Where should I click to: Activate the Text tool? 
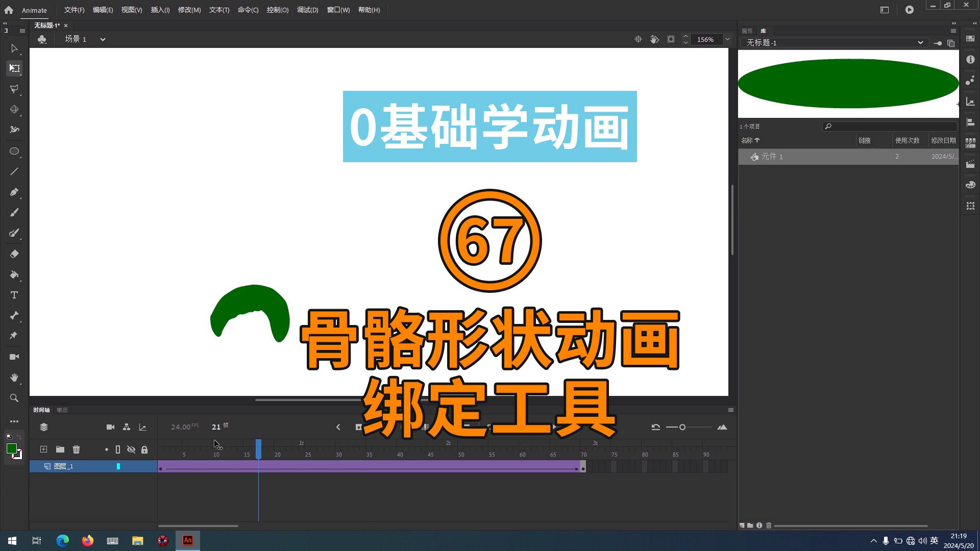pos(14,294)
